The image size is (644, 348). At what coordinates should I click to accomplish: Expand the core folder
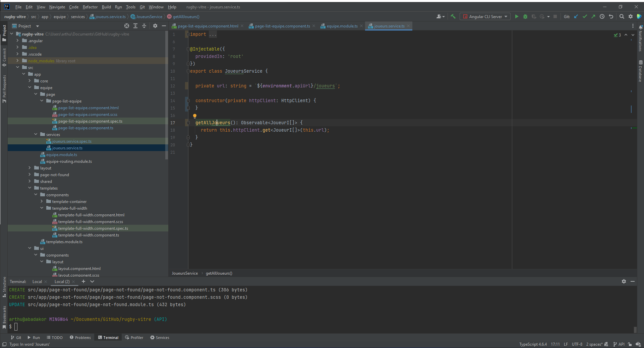click(30, 81)
